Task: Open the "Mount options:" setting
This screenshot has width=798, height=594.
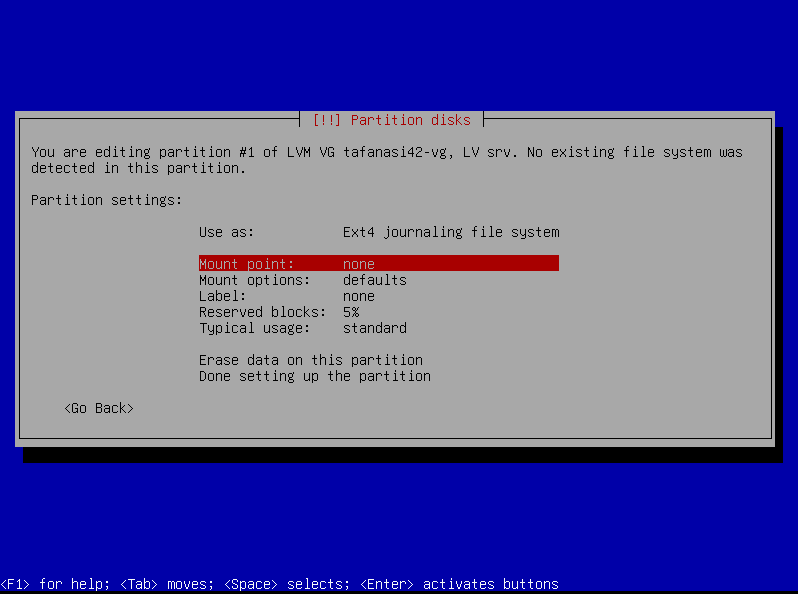Action: pos(254,280)
